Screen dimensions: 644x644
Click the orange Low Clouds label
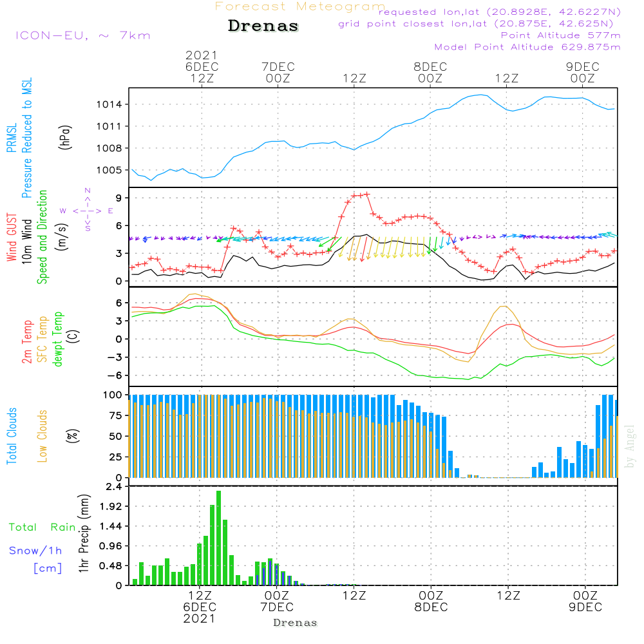click(x=43, y=436)
